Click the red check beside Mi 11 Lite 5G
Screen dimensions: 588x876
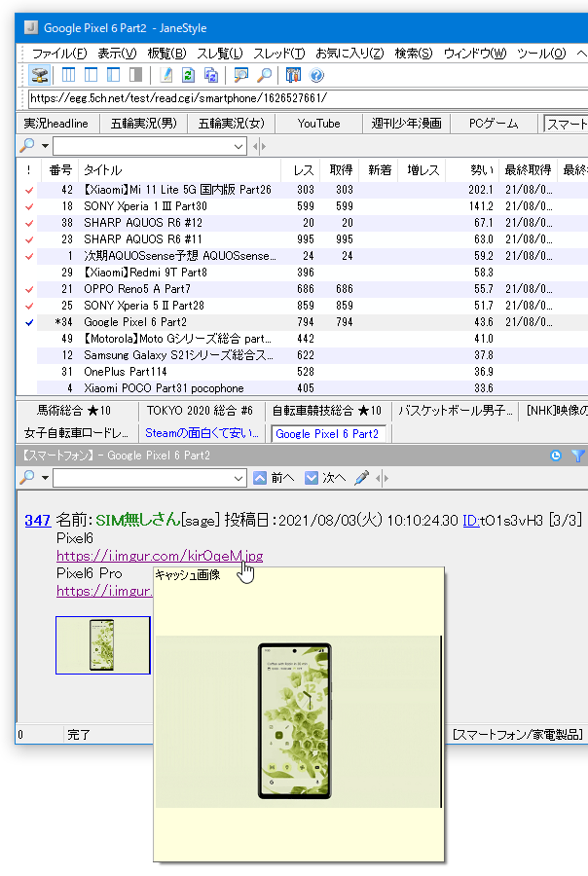29,190
